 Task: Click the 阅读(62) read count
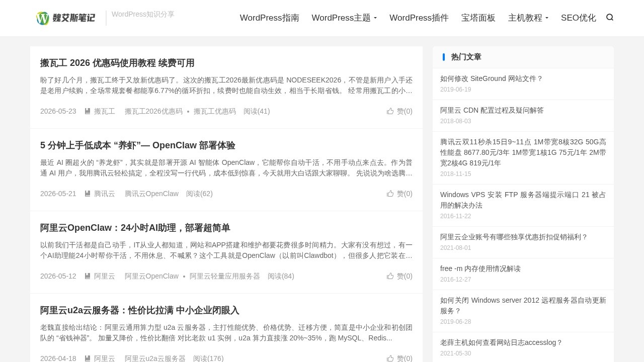[199, 194]
